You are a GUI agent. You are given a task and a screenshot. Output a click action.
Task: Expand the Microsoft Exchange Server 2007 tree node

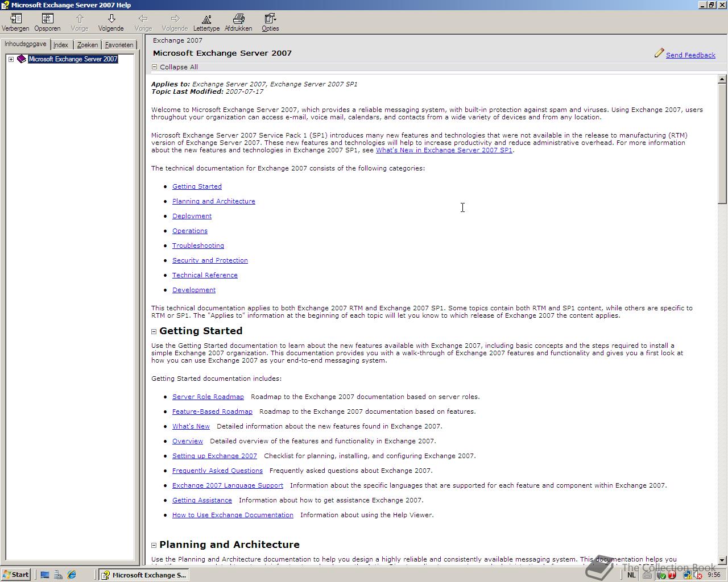11,59
